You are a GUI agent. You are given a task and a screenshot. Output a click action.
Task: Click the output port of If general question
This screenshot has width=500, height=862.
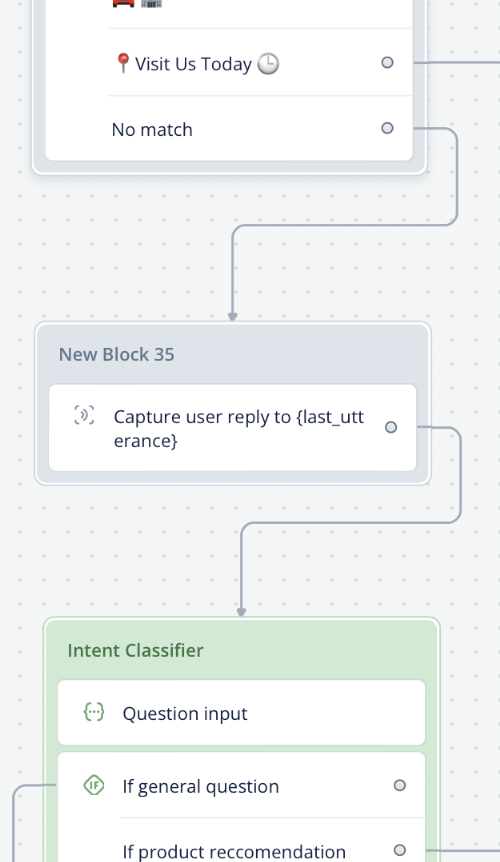pos(400,785)
